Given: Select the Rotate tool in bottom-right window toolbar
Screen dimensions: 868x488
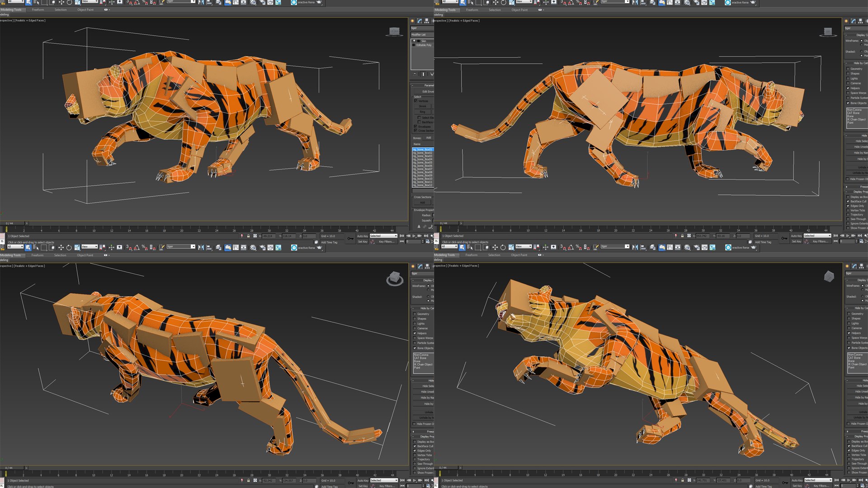Looking at the screenshot, I should click(x=503, y=247).
